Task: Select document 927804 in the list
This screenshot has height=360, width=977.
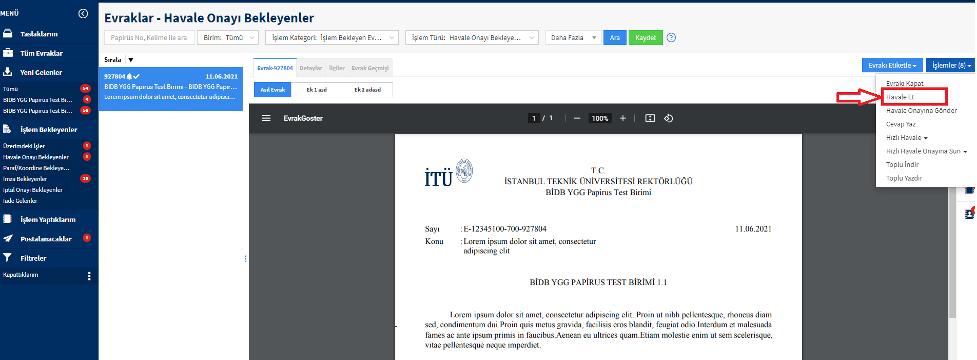Action: click(171, 89)
